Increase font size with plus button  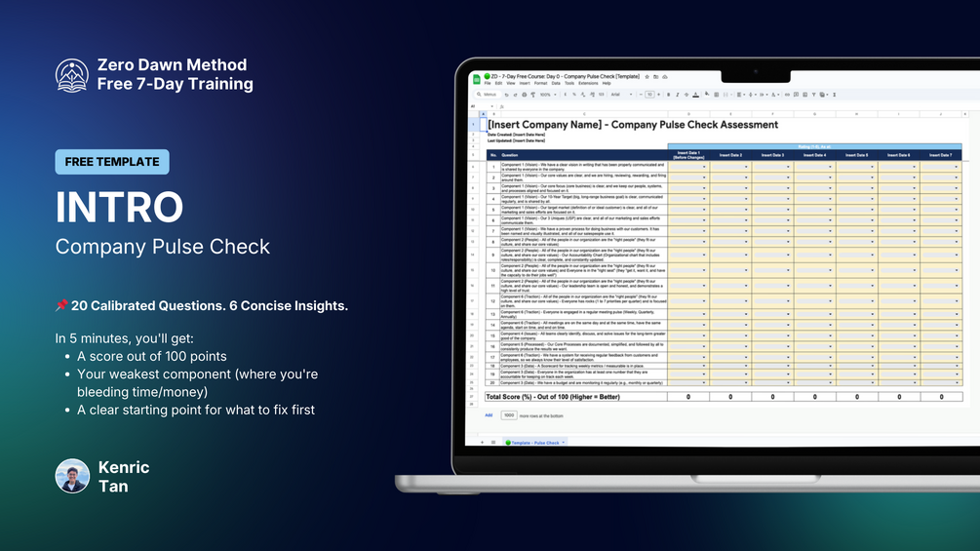coord(659,95)
